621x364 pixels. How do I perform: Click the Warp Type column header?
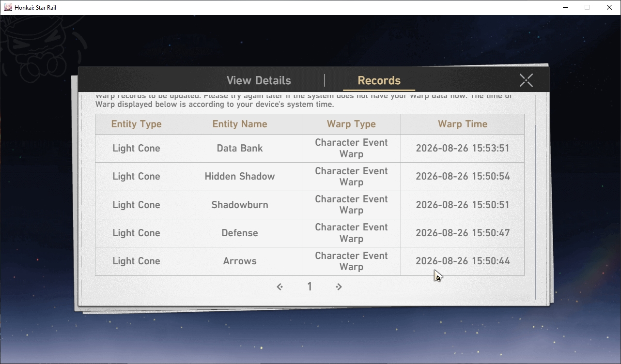tap(351, 124)
